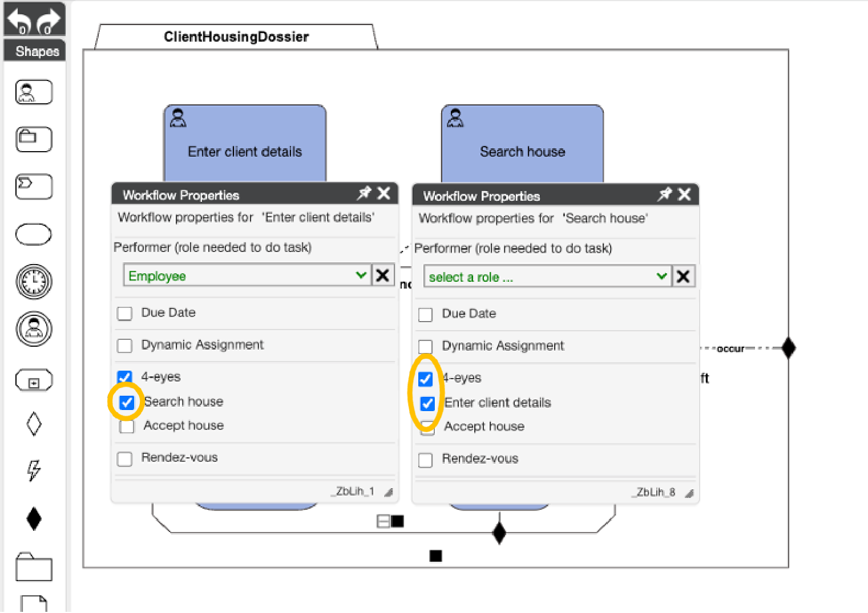The image size is (868, 613).
Task: Pin the 'Enter client details' properties panel
Action: tap(364, 194)
